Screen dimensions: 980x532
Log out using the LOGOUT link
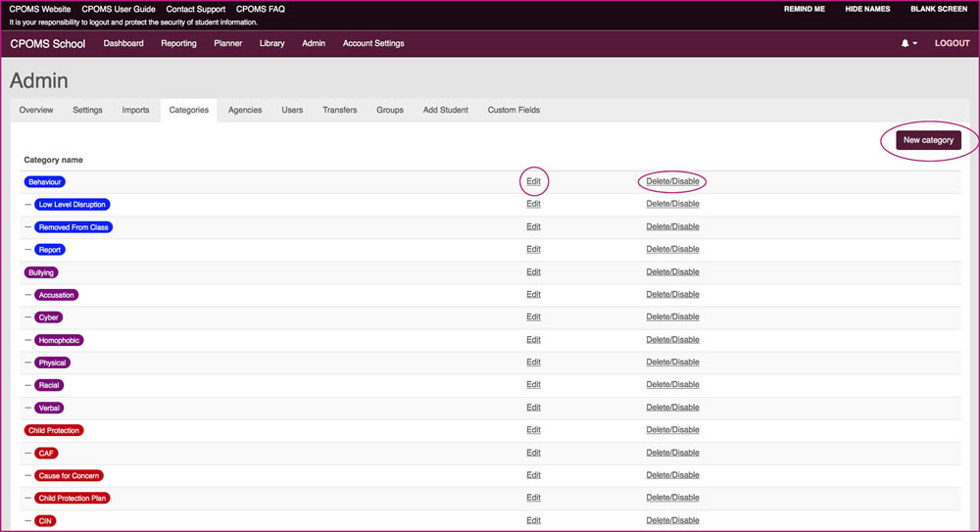coord(952,43)
